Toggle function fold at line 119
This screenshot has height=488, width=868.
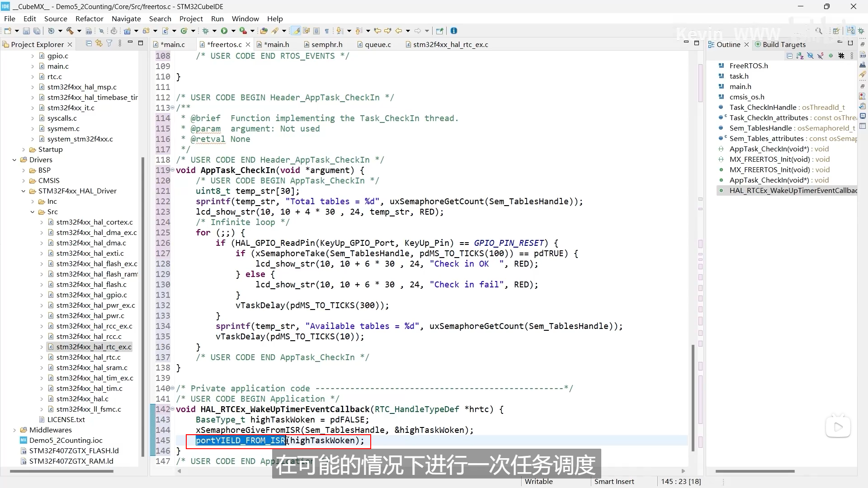click(172, 170)
